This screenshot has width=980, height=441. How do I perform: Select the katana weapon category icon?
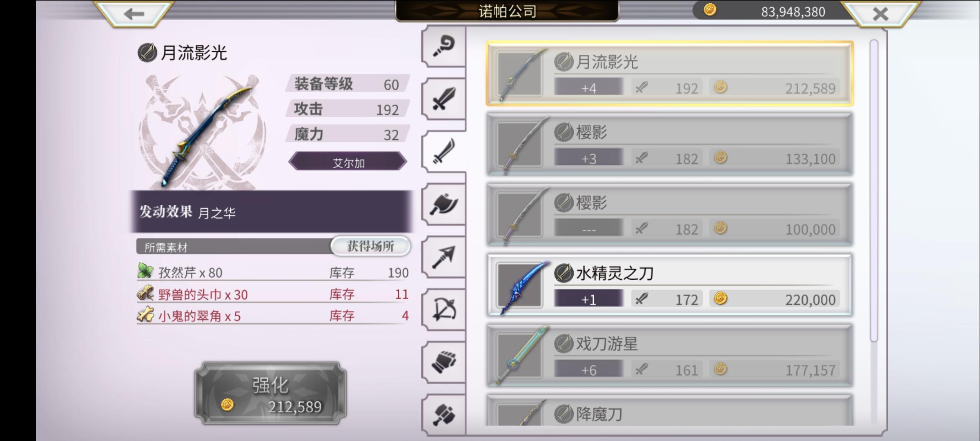coord(444,151)
